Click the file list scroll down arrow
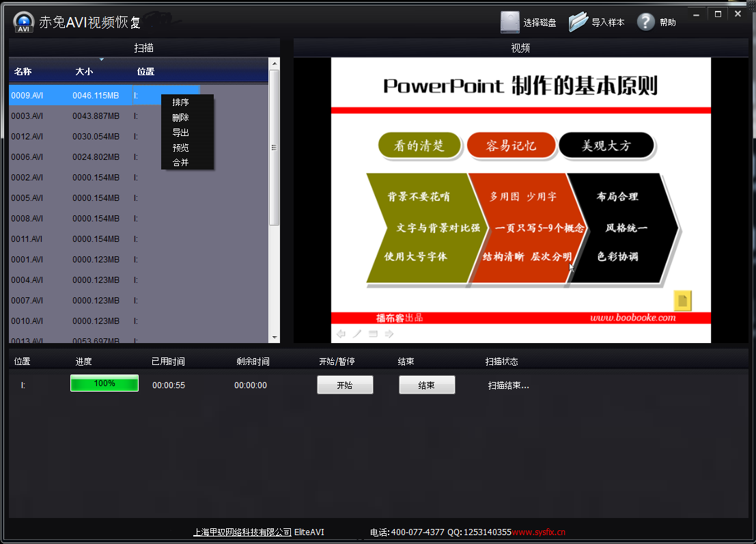756x544 pixels. (275, 338)
